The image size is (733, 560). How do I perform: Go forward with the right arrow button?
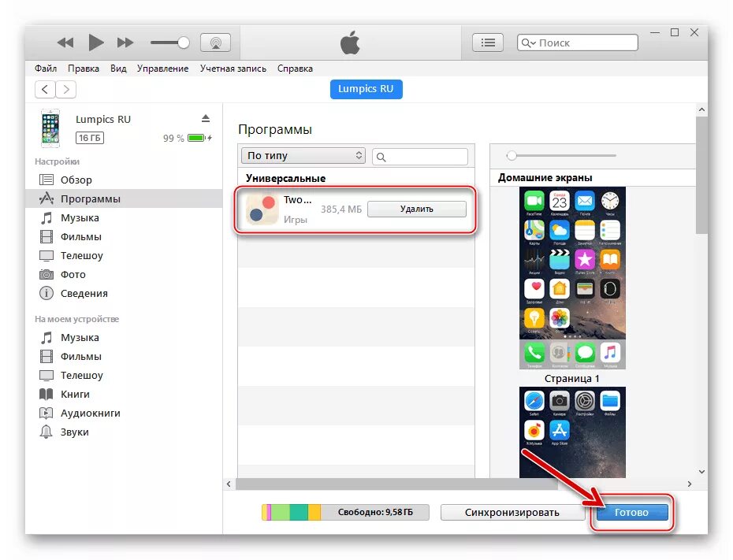[66, 89]
